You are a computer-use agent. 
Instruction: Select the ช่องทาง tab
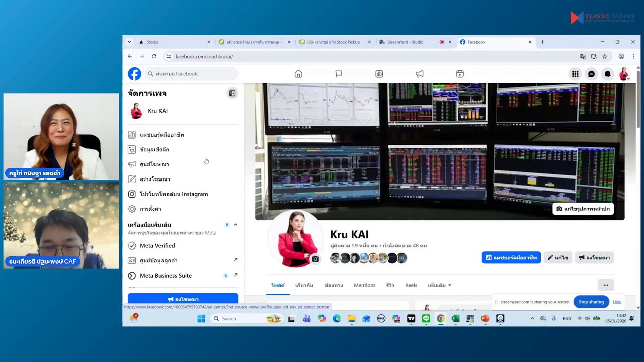pyautogui.click(x=334, y=285)
